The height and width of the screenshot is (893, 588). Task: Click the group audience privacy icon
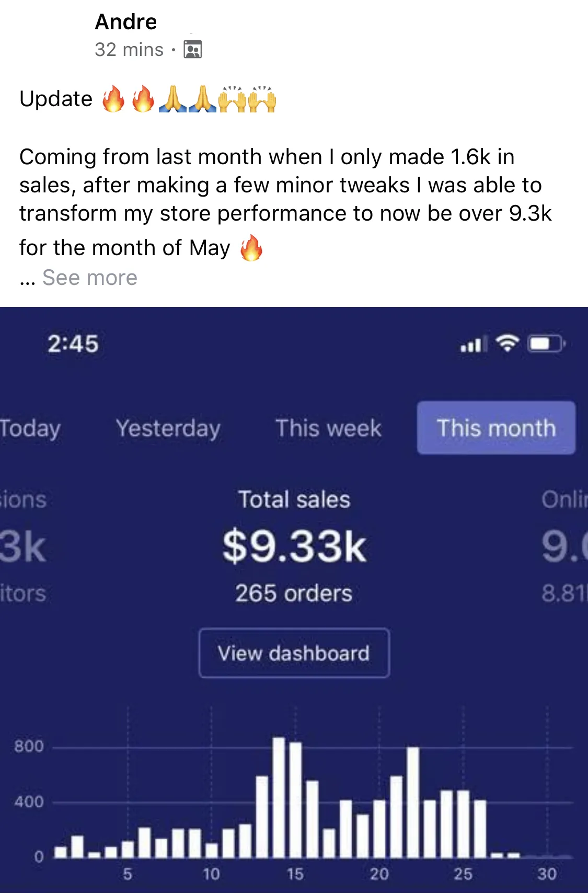click(192, 50)
